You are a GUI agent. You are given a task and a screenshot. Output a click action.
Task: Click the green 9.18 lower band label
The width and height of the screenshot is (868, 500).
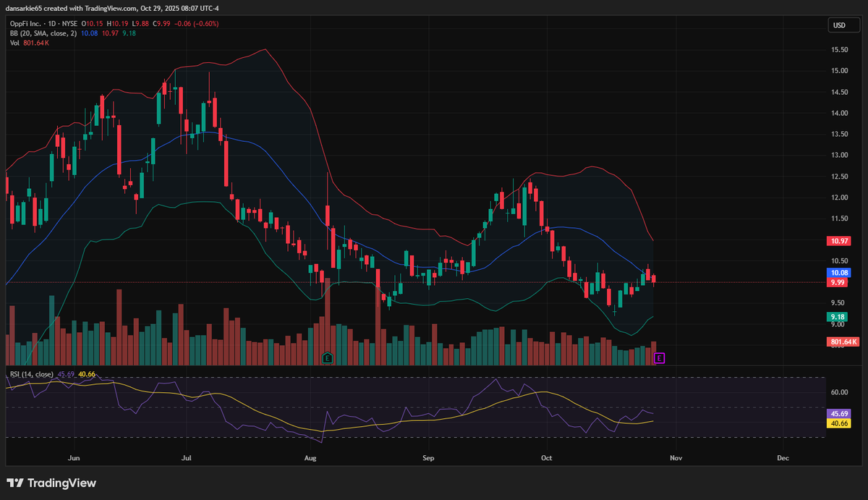[838, 317]
